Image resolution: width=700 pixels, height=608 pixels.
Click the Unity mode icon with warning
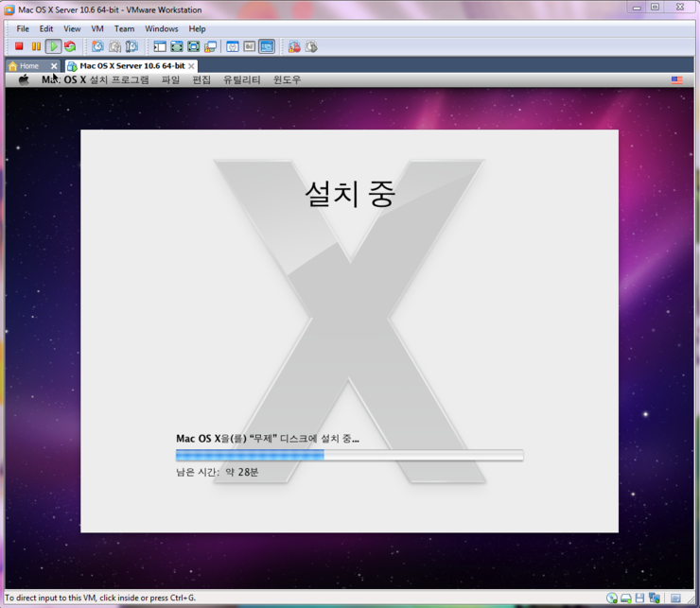[210, 46]
